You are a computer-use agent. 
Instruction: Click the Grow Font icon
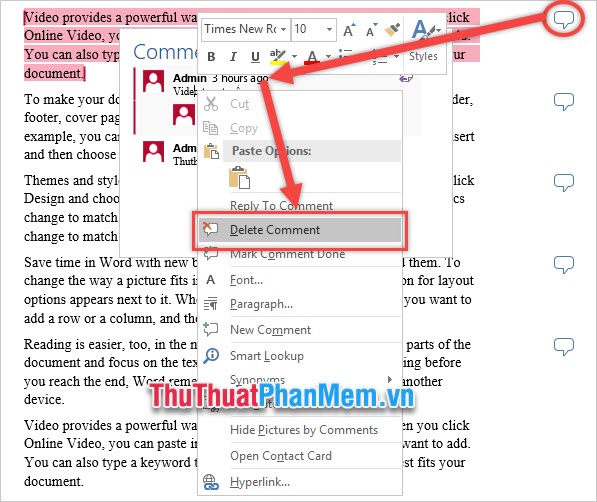[349, 30]
